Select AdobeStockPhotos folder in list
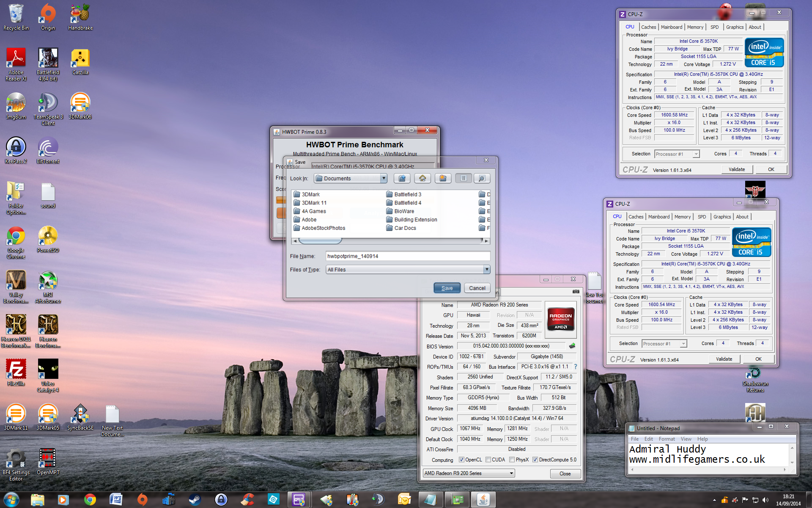Screen dimensions: 812x508 (x=319, y=228)
